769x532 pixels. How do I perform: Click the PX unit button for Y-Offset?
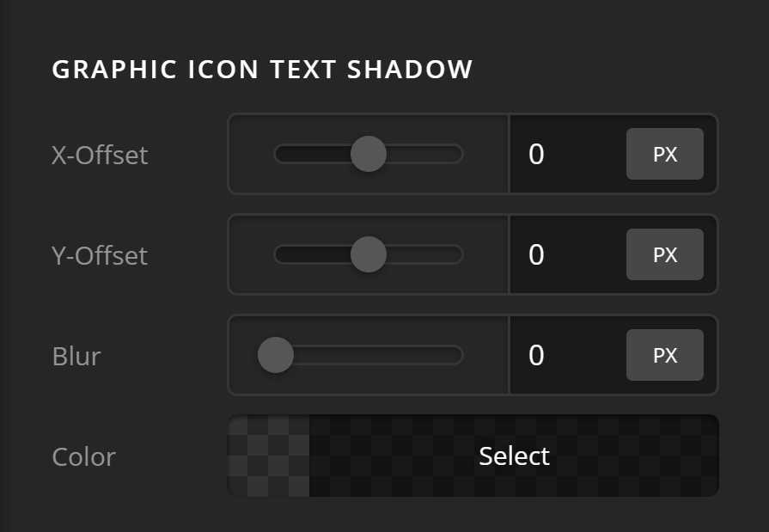tap(664, 254)
